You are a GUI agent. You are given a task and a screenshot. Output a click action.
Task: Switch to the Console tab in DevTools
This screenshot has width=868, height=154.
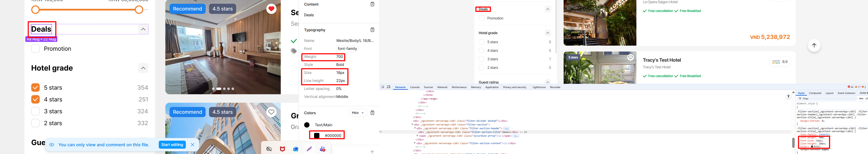tap(414, 88)
